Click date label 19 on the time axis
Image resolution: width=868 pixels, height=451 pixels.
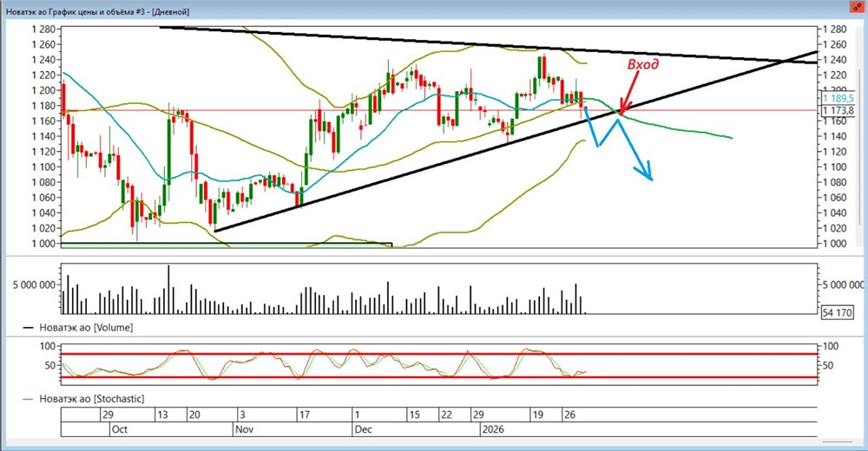tap(537, 415)
